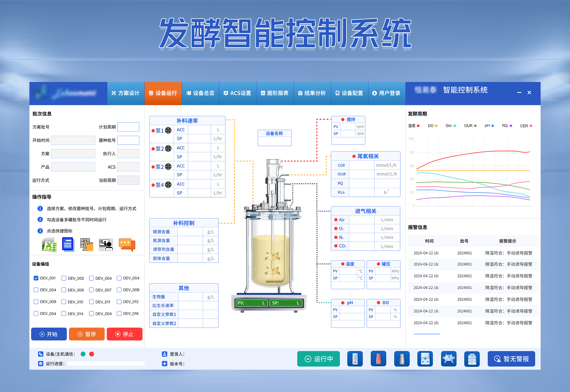Image resolution: width=570 pixels, height=392 pixels.
Task: Switch to 设备总览 tab
Action: point(200,93)
